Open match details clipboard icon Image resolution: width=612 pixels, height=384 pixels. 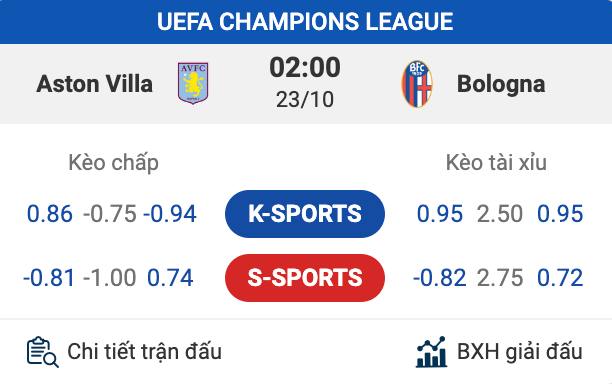tap(43, 352)
